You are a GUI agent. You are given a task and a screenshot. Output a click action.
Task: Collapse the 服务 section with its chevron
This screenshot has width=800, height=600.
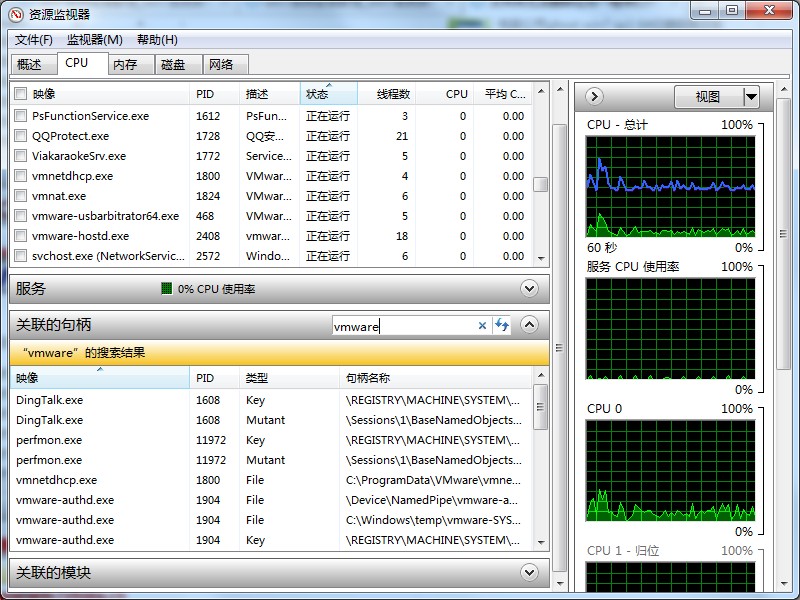(x=529, y=288)
